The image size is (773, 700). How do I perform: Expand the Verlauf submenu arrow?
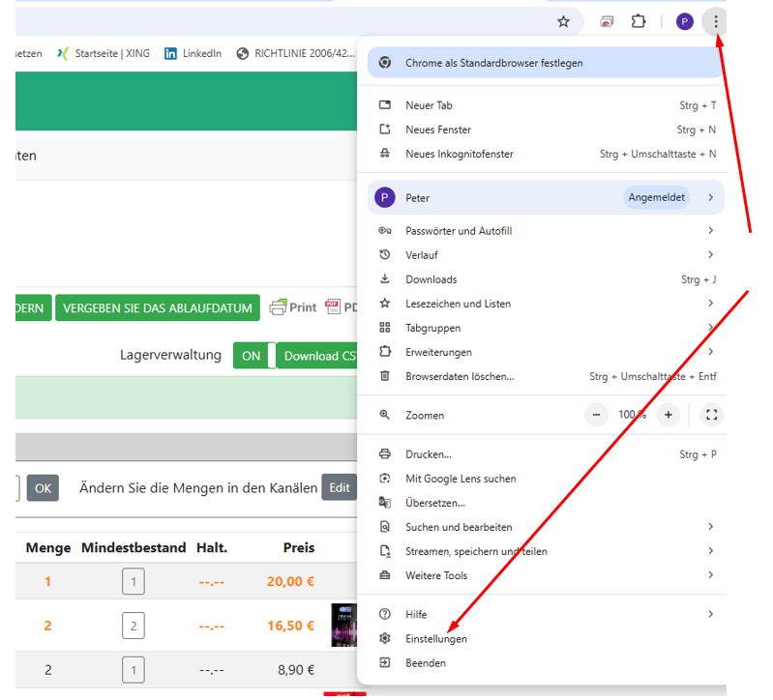(710, 254)
